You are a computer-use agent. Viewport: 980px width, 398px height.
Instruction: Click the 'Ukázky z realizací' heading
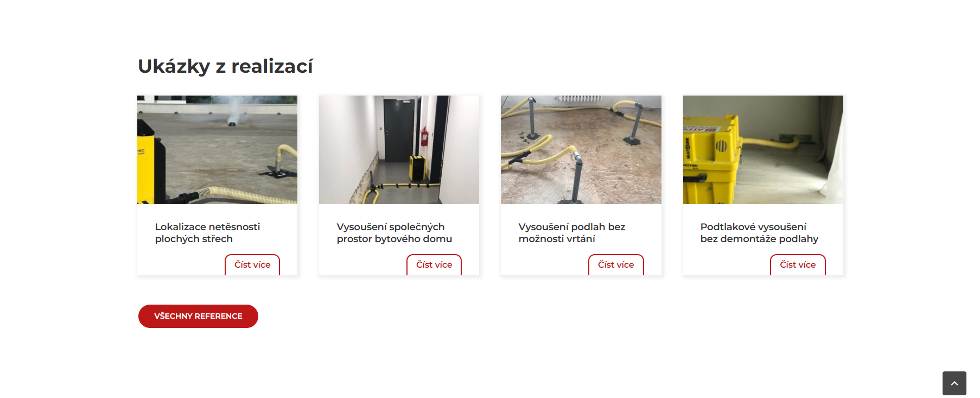pos(225,66)
